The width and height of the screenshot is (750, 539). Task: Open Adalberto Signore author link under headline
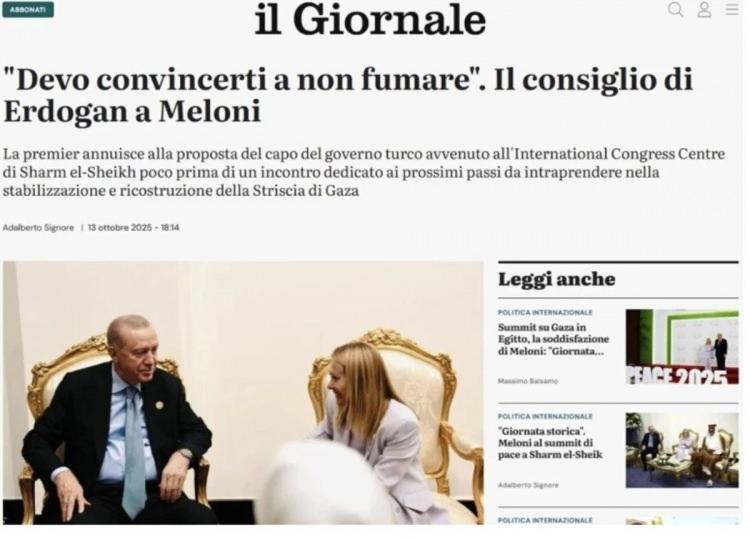[x=38, y=228]
